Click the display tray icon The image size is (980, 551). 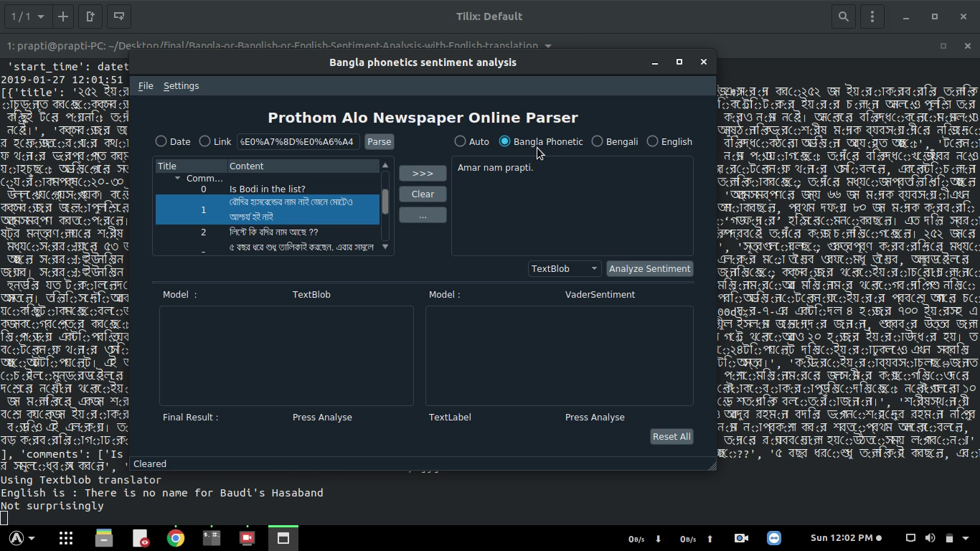910,538
